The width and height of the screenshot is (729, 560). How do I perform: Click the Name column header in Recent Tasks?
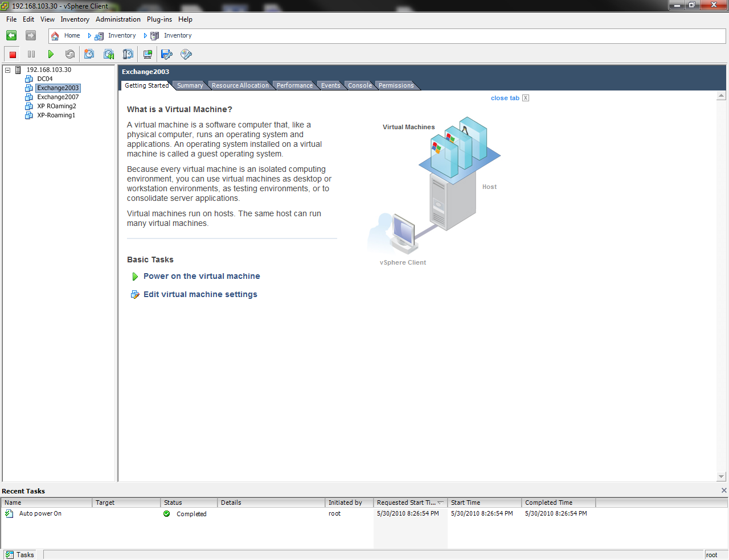(x=47, y=503)
